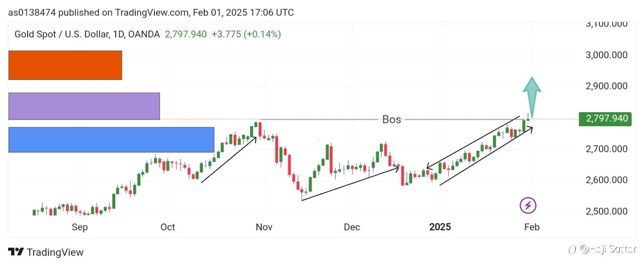Click the purple lightning bolt icon
The height and width of the screenshot is (266, 644).
(528, 205)
